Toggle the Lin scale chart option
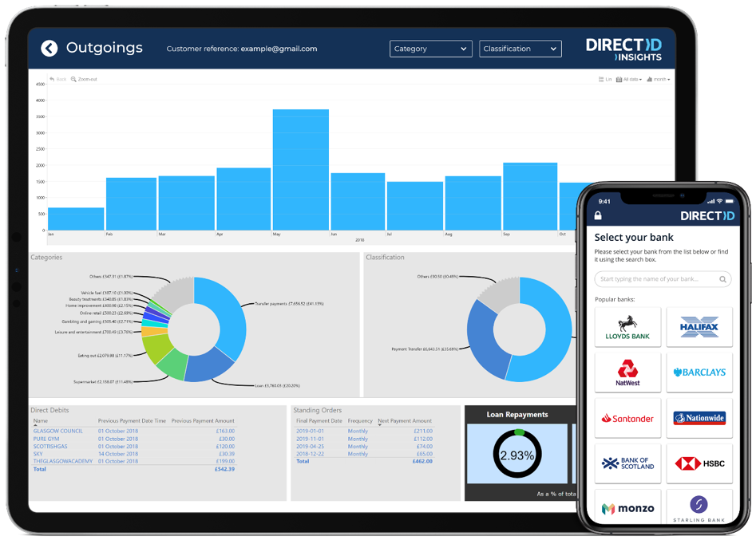Viewport: 756px width, 540px height. pyautogui.click(x=605, y=79)
